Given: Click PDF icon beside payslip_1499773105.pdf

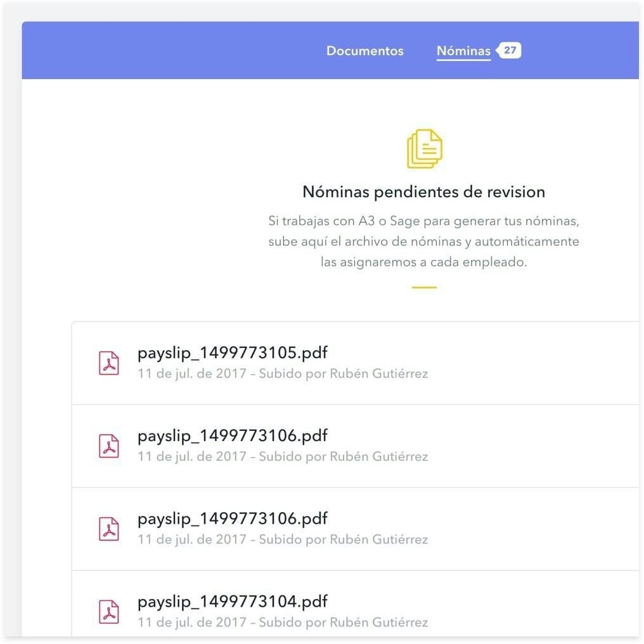Looking at the screenshot, I should tap(109, 363).
